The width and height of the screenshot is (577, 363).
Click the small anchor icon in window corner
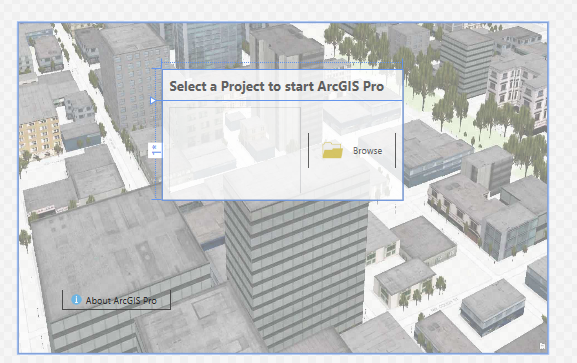point(542,346)
